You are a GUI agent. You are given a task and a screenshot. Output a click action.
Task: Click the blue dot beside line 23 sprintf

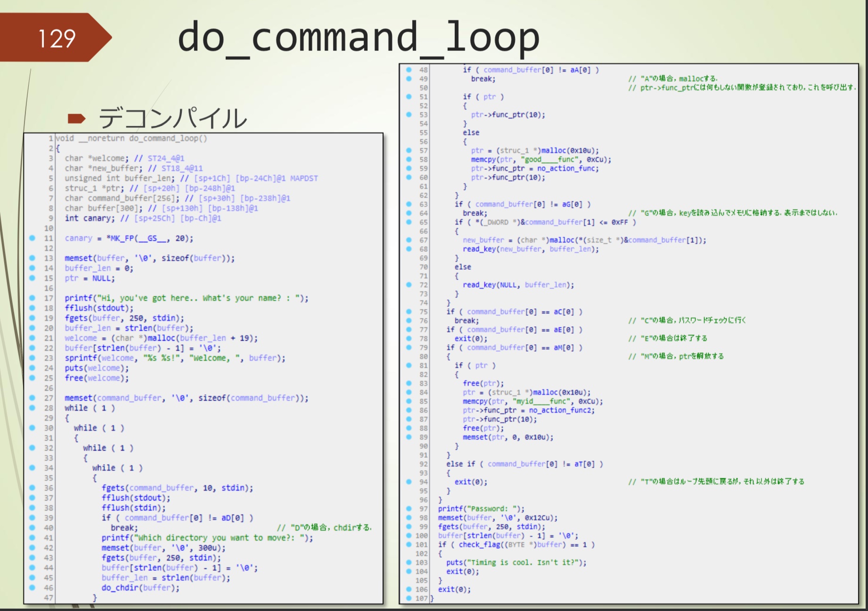tap(32, 358)
